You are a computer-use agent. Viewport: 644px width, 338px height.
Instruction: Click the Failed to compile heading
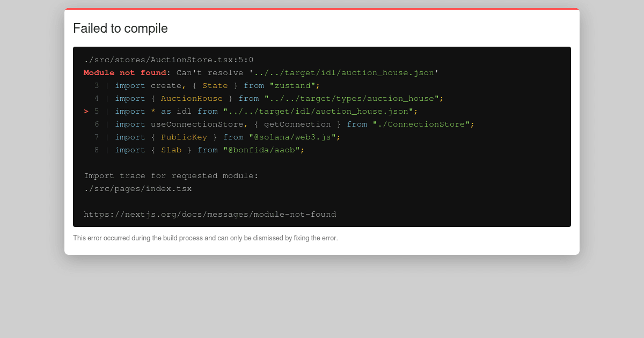(120, 28)
